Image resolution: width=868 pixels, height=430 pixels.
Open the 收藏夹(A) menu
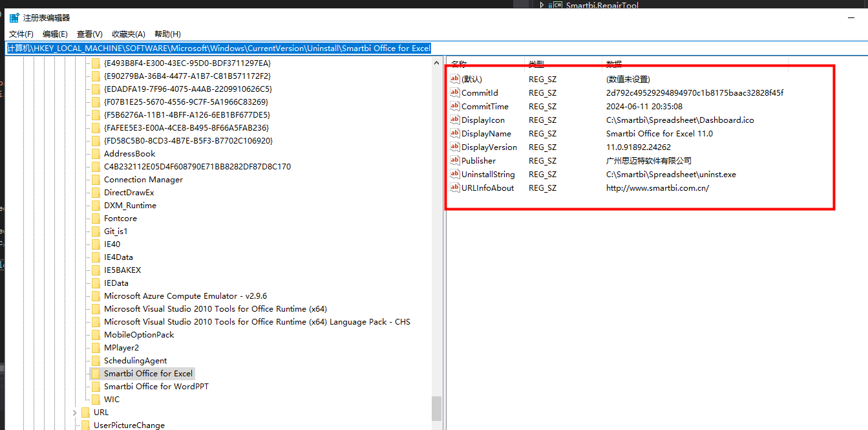click(x=129, y=34)
